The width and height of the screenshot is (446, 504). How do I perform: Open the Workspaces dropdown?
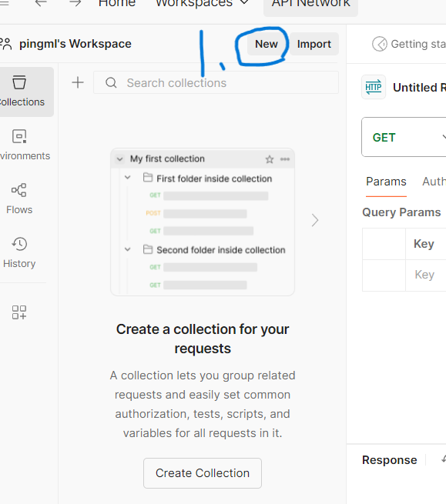202,4
